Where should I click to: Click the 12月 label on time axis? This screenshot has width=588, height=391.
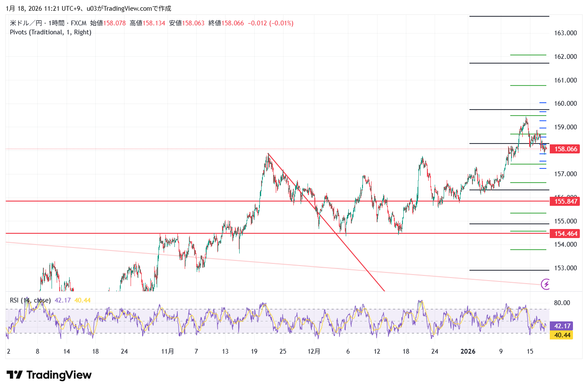(x=314, y=351)
